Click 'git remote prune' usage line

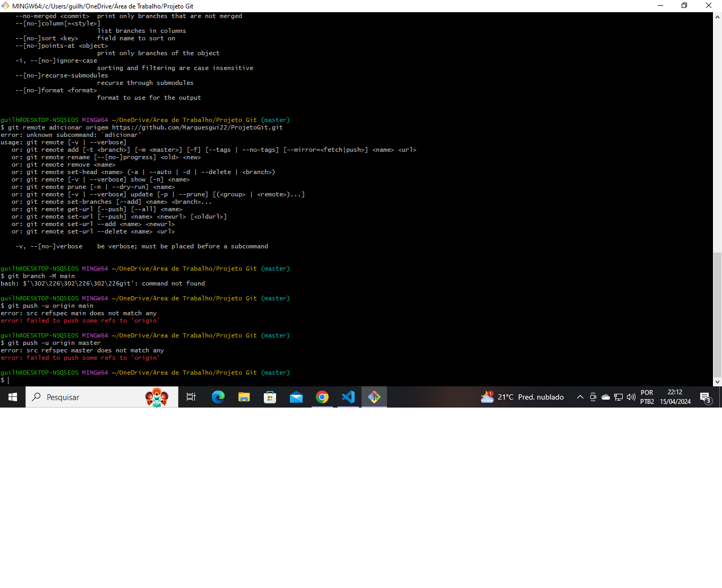coord(93,187)
